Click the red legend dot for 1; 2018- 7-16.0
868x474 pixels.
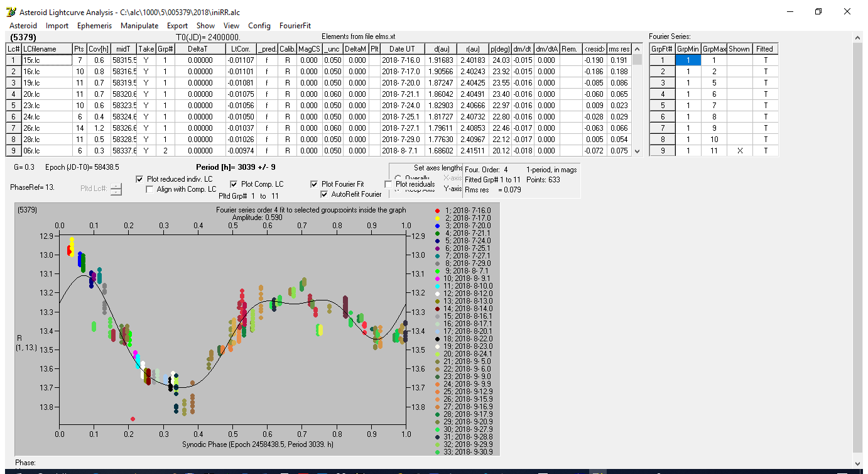click(x=437, y=210)
